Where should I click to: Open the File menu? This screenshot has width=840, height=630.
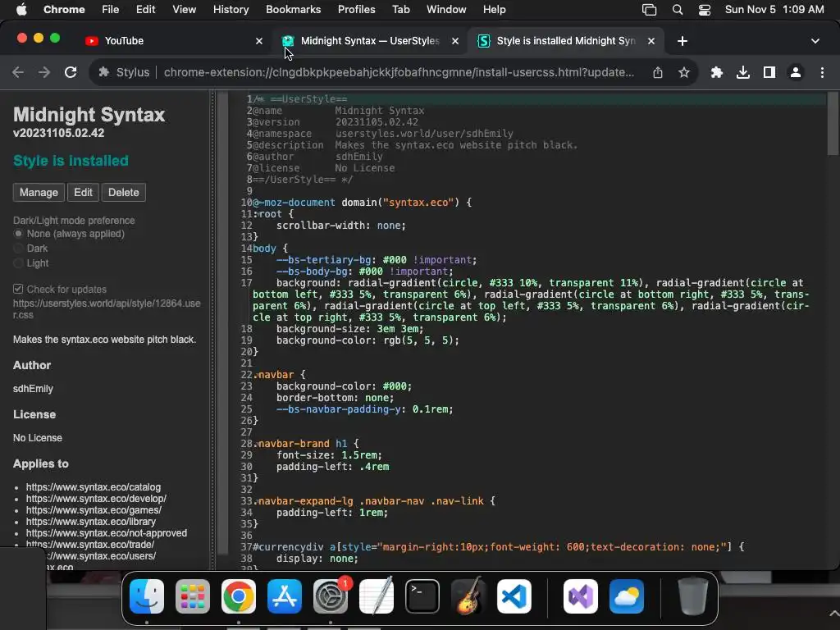pos(111,10)
